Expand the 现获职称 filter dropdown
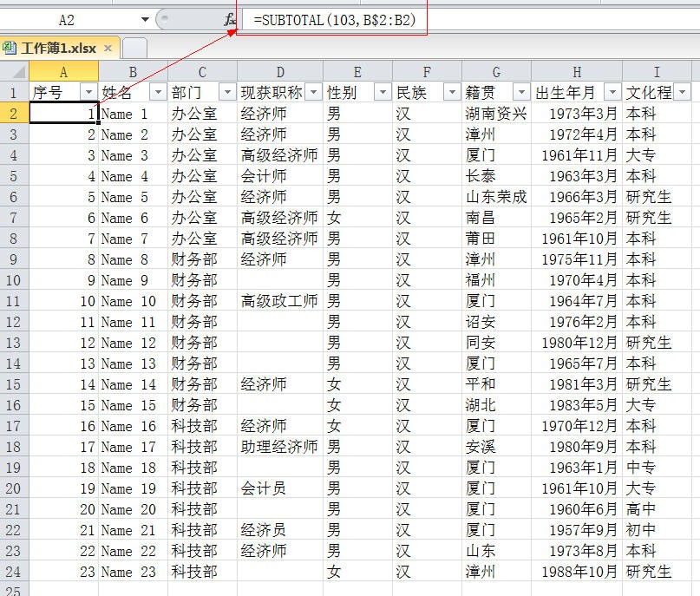This screenshot has width=700, height=596. point(313,93)
